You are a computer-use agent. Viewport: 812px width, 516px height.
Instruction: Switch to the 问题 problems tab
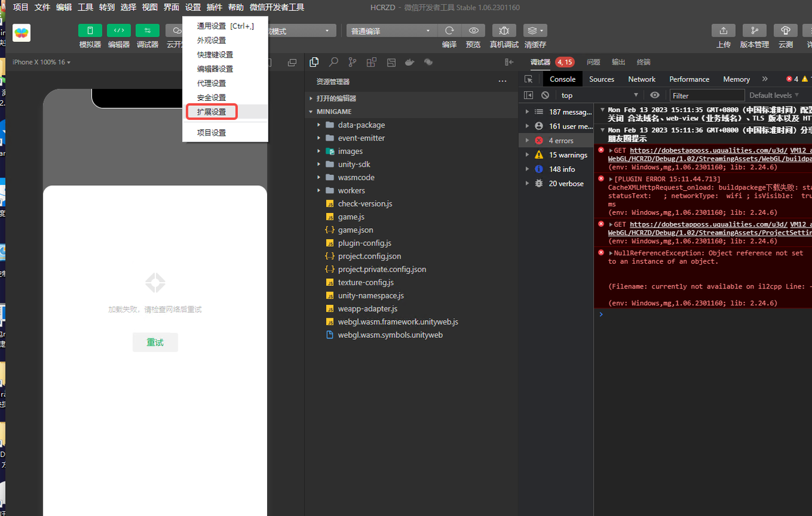[593, 62]
